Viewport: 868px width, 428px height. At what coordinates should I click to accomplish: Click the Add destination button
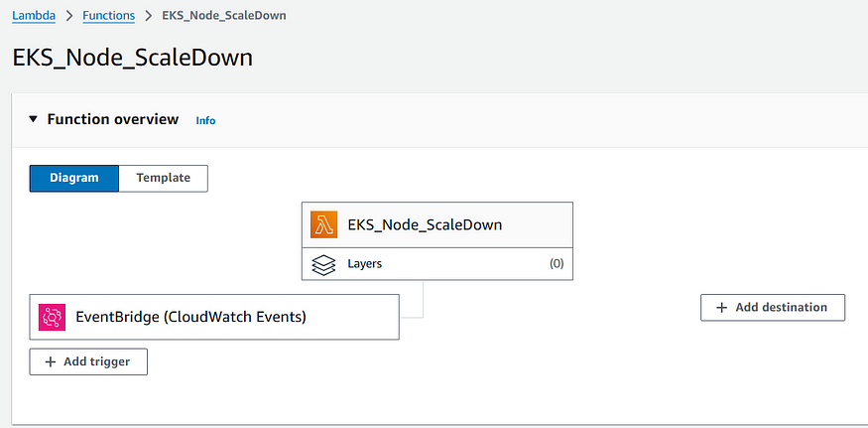(x=773, y=308)
